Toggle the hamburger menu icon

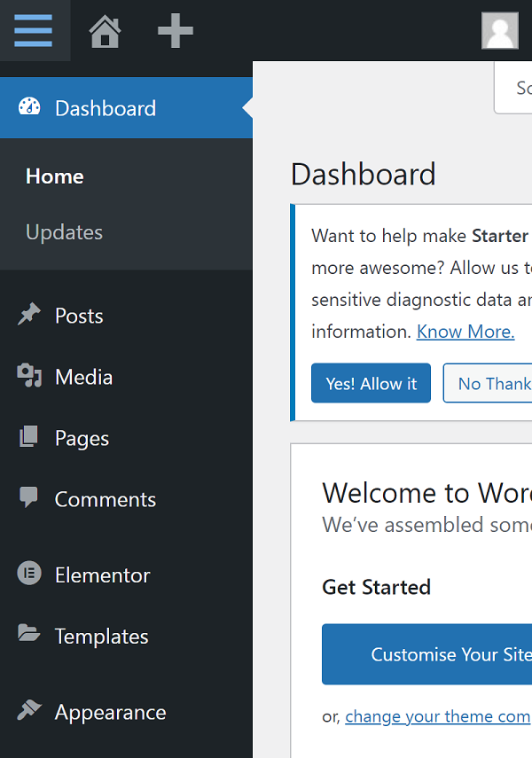[34, 31]
